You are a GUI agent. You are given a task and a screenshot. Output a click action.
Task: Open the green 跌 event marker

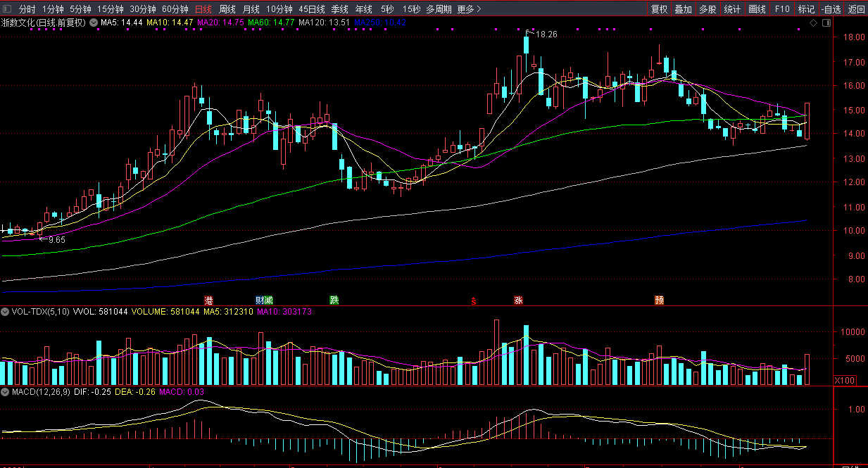coord(334,300)
